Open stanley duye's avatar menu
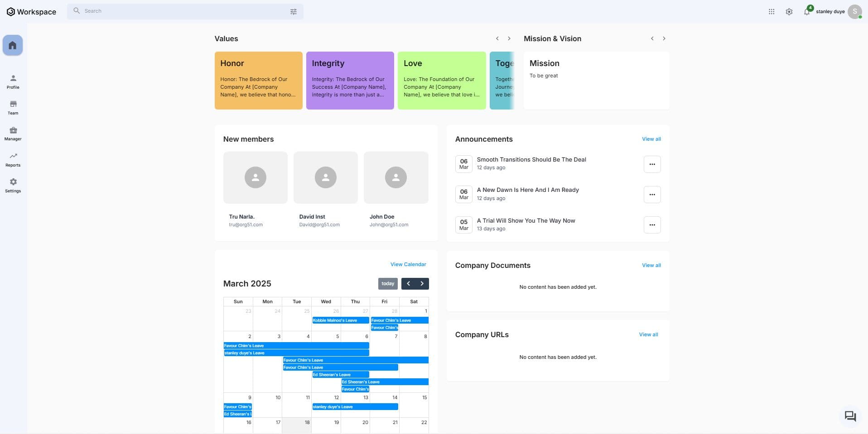This screenshot has width=868, height=434. coord(854,12)
